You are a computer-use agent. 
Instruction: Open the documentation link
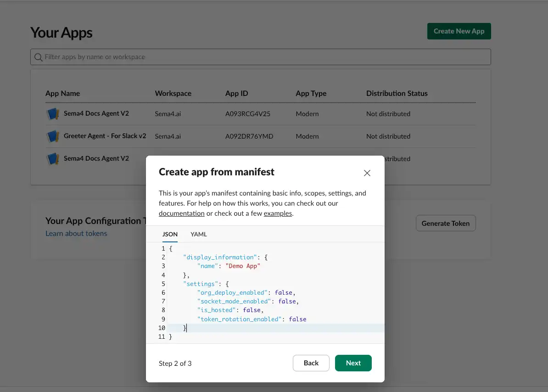click(181, 213)
